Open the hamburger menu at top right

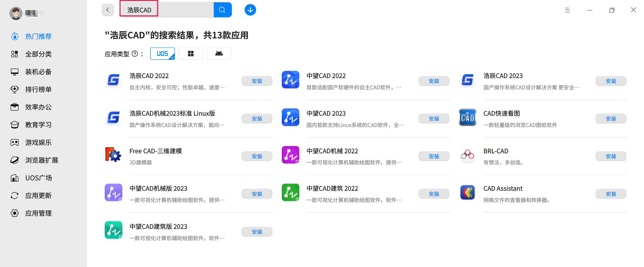tap(568, 10)
